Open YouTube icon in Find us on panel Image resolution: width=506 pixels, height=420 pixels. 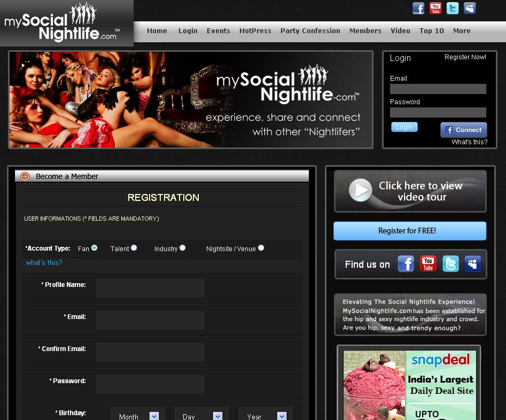pos(428,264)
